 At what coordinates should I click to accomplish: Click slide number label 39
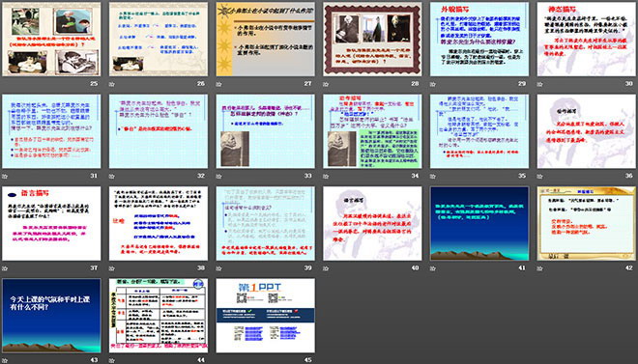308,267
